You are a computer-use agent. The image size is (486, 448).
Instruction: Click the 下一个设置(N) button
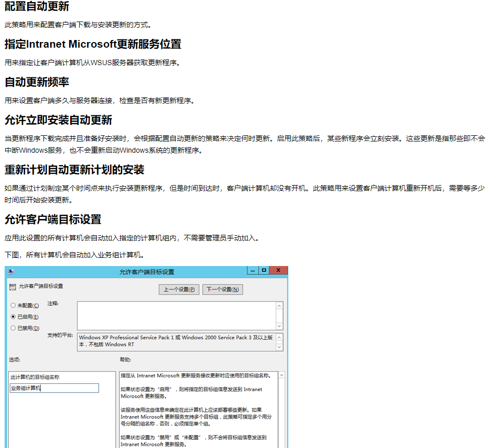click(x=223, y=290)
